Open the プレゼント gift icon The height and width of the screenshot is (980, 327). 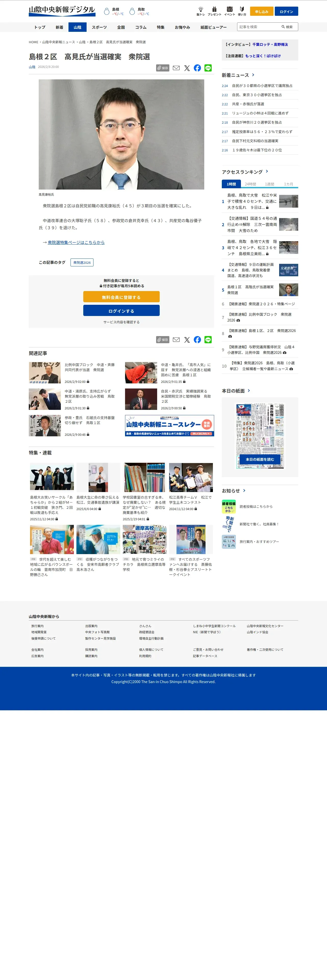click(x=214, y=11)
